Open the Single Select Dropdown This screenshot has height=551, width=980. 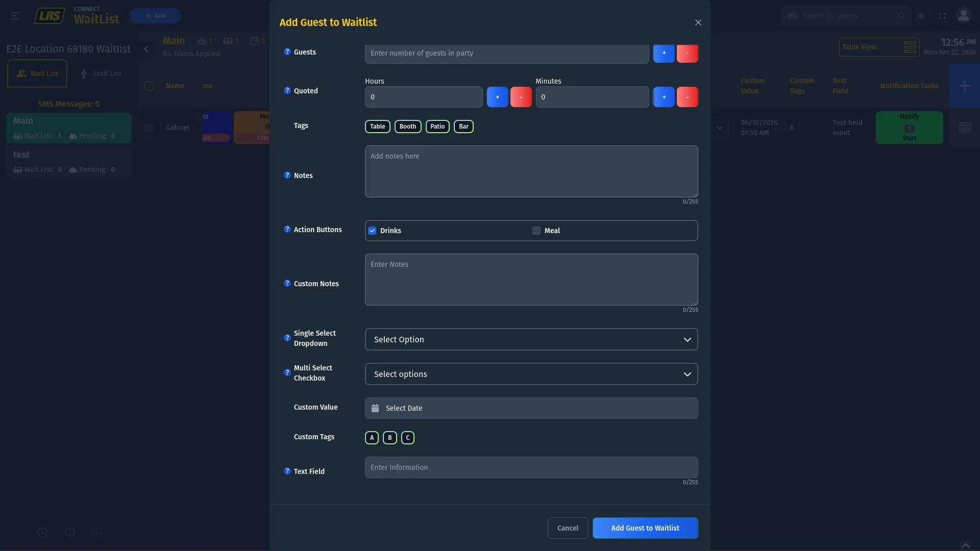pyautogui.click(x=531, y=339)
